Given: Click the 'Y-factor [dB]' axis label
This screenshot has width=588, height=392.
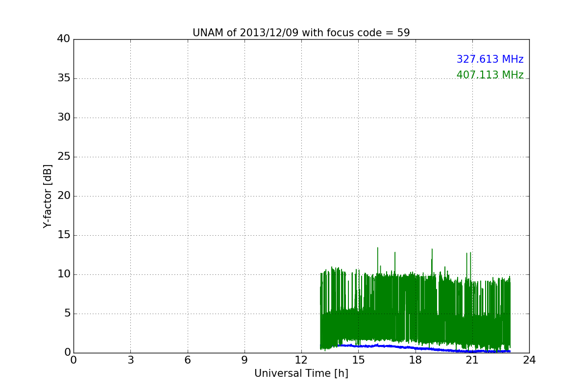Looking at the screenshot, I should pyautogui.click(x=48, y=196).
